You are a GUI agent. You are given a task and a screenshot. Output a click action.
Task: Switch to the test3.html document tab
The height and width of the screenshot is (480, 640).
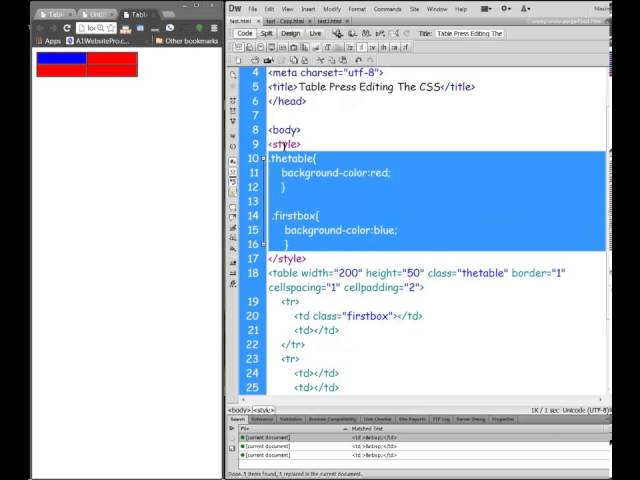[x=329, y=21]
